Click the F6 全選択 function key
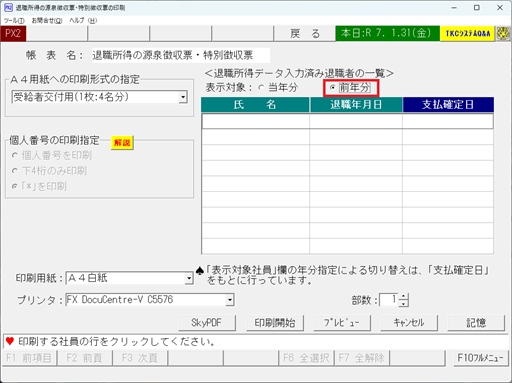Screen dimensions: 512x383 pyautogui.click(x=306, y=358)
